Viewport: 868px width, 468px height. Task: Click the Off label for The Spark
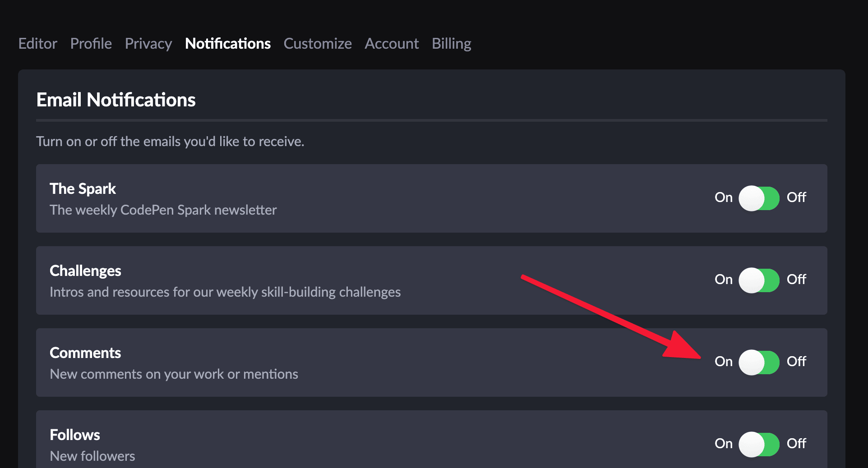(796, 197)
